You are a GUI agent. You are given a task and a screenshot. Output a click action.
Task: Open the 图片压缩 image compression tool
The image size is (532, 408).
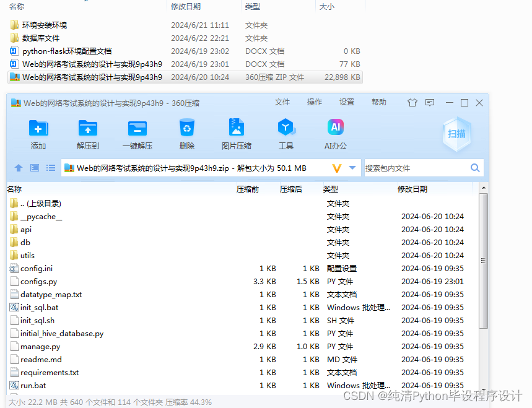[x=236, y=133]
